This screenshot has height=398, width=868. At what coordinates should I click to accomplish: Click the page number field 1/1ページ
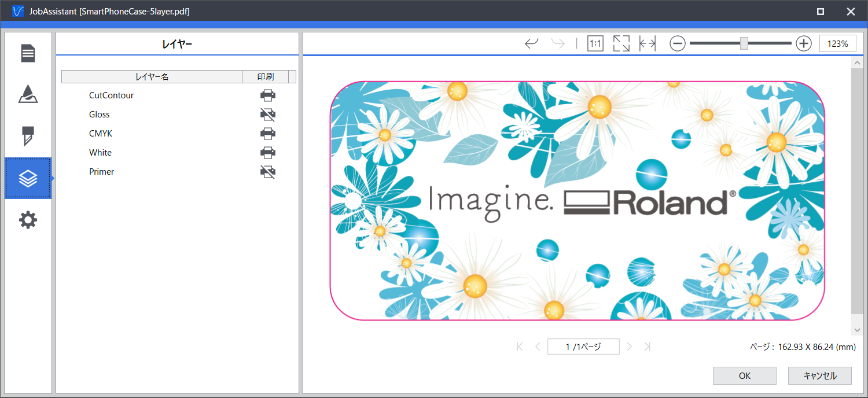[583, 347]
